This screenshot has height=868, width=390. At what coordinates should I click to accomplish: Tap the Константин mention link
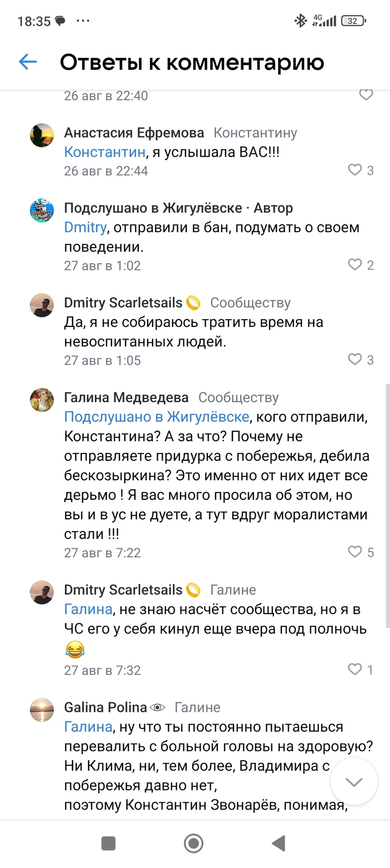105,152
